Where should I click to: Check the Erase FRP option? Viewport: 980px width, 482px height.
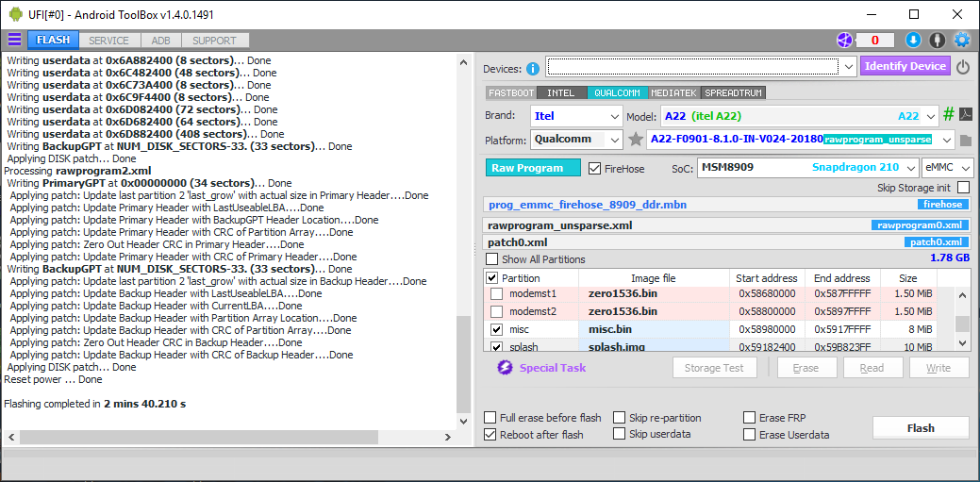point(749,418)
